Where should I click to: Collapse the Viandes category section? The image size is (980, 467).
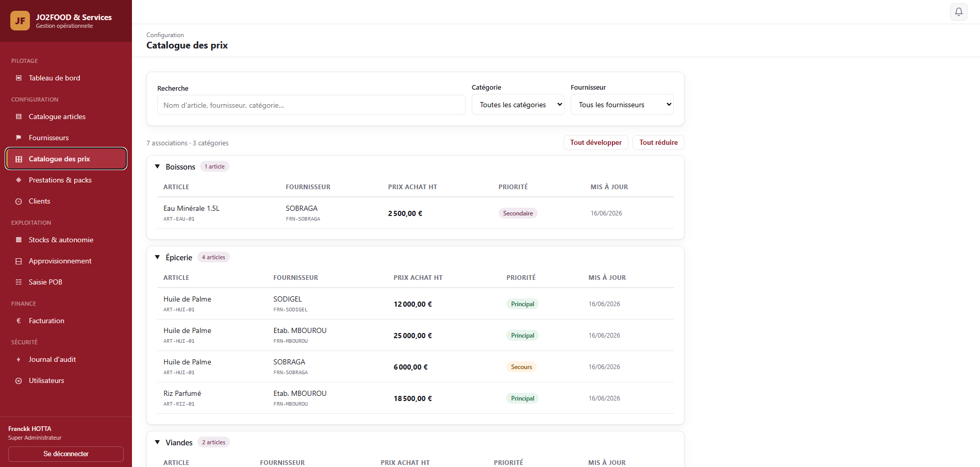pyautogui.click(x=158, y=442)
